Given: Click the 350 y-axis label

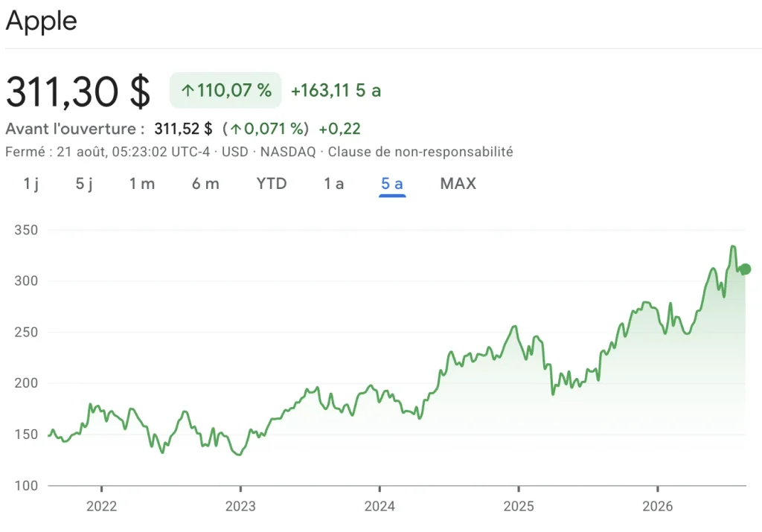Looking at the screenshot, I should (26, 230).
